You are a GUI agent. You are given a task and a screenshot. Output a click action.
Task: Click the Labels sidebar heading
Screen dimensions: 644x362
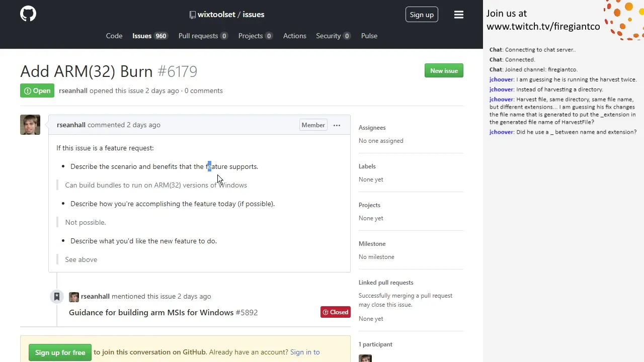point(367,166)
